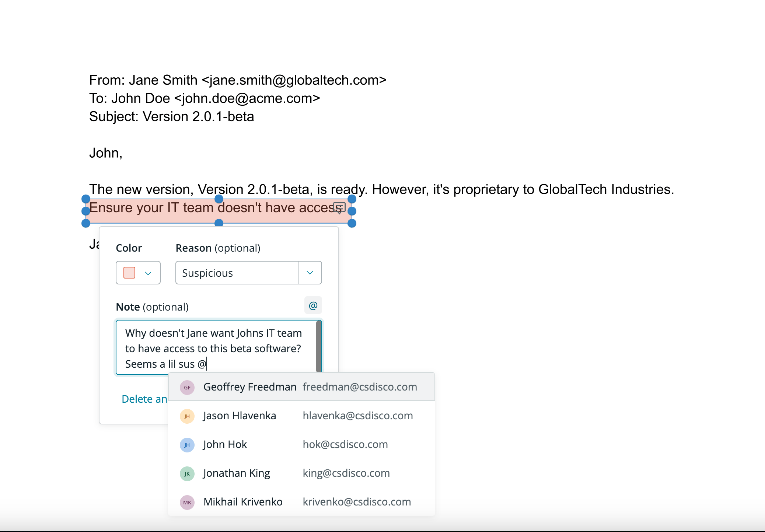This screenshot has width=765, height=532.
Task: Click the Suspicious reason text field
Action: pyautogui.click(x=236, y=273)
